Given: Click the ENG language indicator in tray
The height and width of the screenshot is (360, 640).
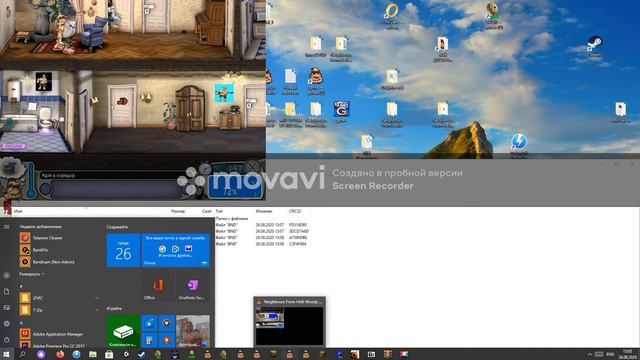Looking at the screenshot, I should (610, 354).
